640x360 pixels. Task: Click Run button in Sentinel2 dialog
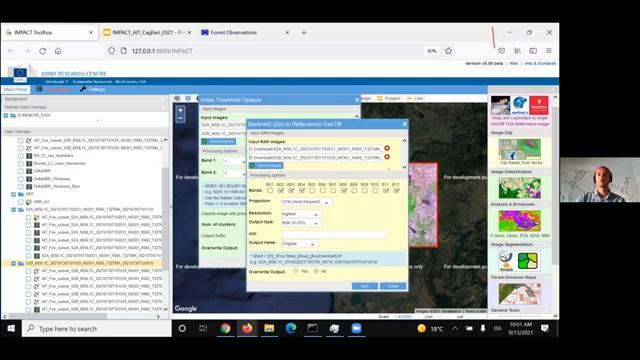point(365,286)
